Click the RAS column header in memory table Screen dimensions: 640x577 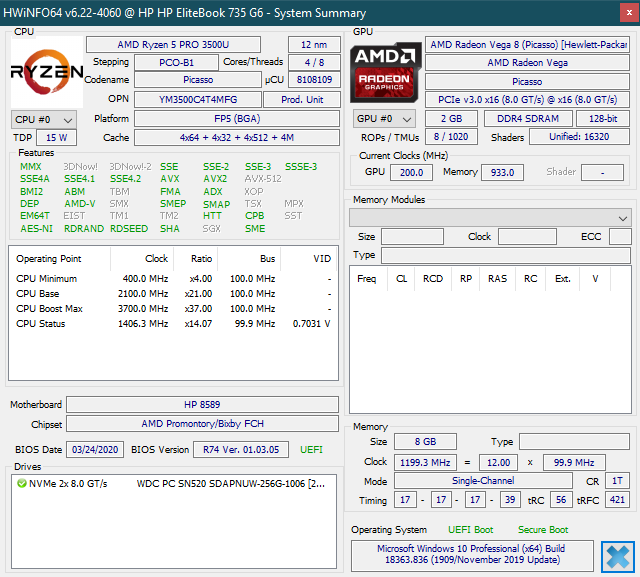coord(498,279)
